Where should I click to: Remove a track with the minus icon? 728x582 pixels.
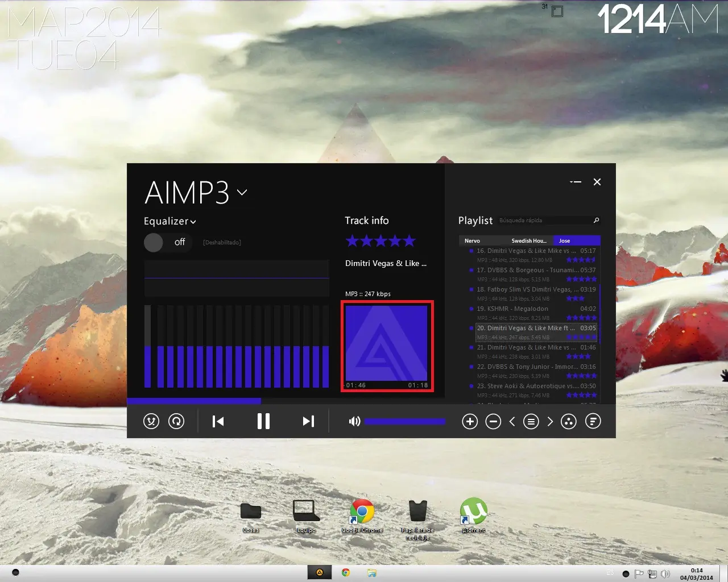pyautogui.click(x=493, y=421)
